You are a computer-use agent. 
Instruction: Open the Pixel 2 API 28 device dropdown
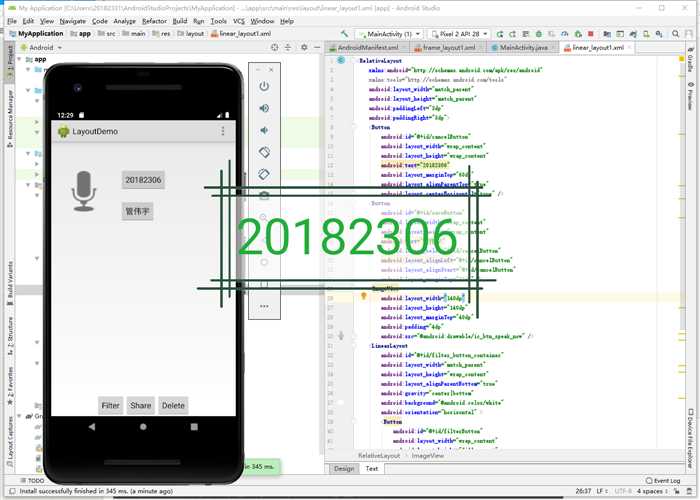click(458, 34)
